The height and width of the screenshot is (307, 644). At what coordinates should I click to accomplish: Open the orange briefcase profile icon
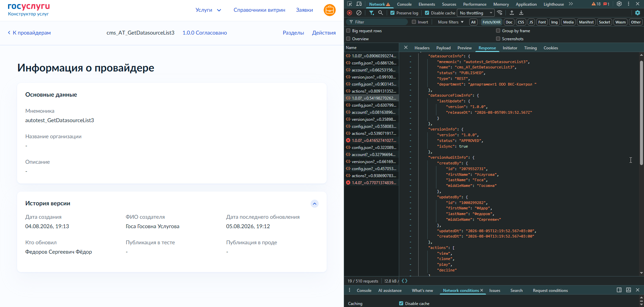tap(329, 10)
